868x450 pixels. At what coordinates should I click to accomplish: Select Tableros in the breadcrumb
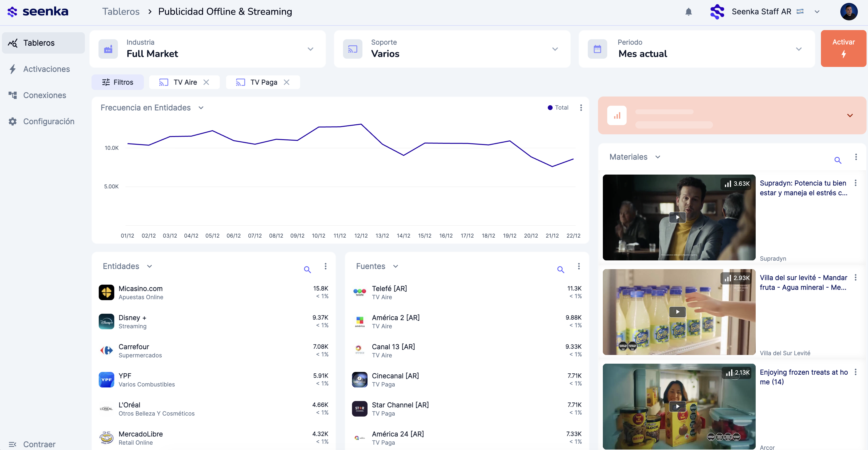pyautogui.click(x=121, y=11)
